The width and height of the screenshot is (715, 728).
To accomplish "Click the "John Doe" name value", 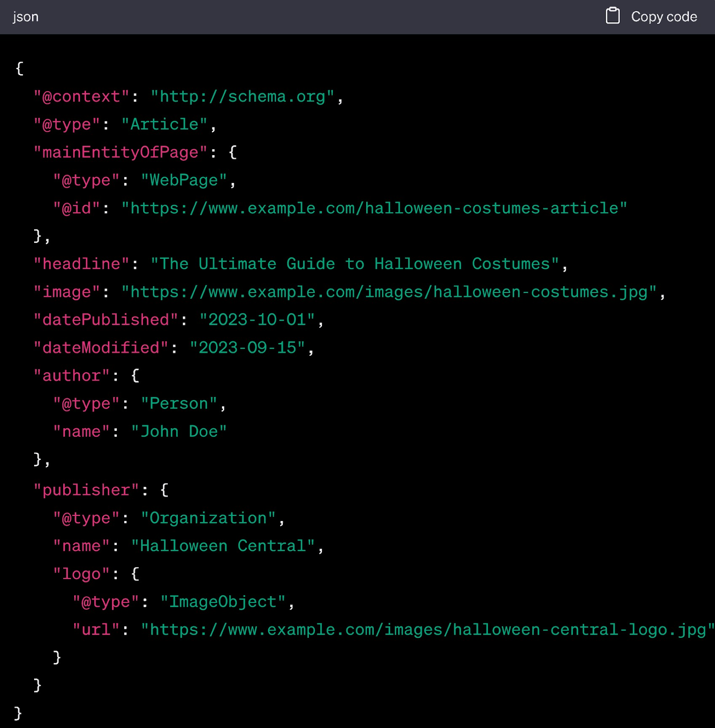I will coord(179,431).
